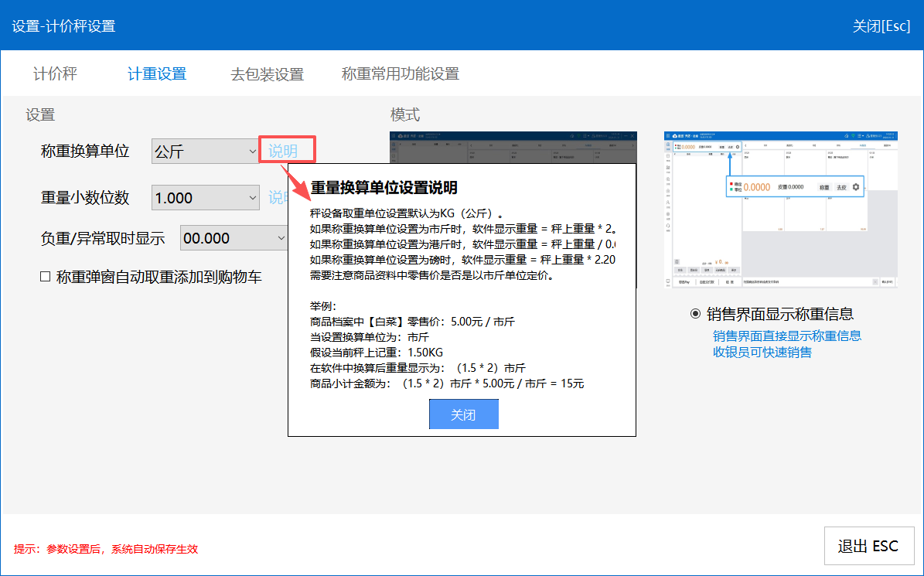Screen dimensions: 924x576
Task: Click the 退出 ESC button
Action: coord(868,546)
